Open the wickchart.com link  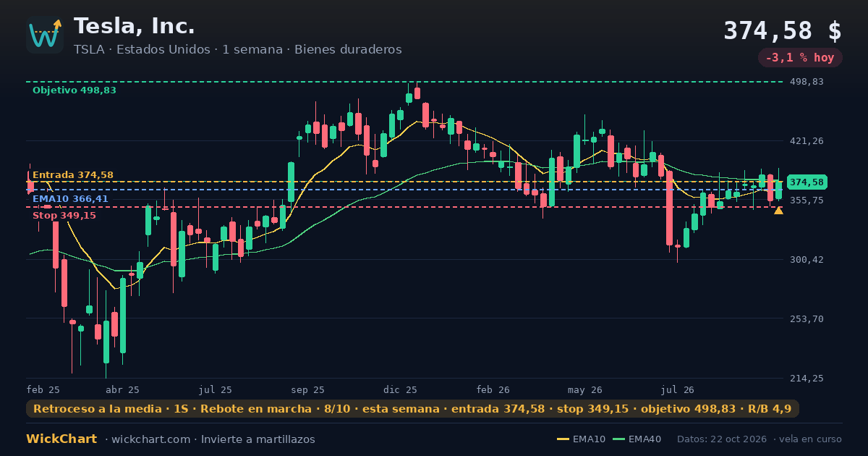point(150,439)
